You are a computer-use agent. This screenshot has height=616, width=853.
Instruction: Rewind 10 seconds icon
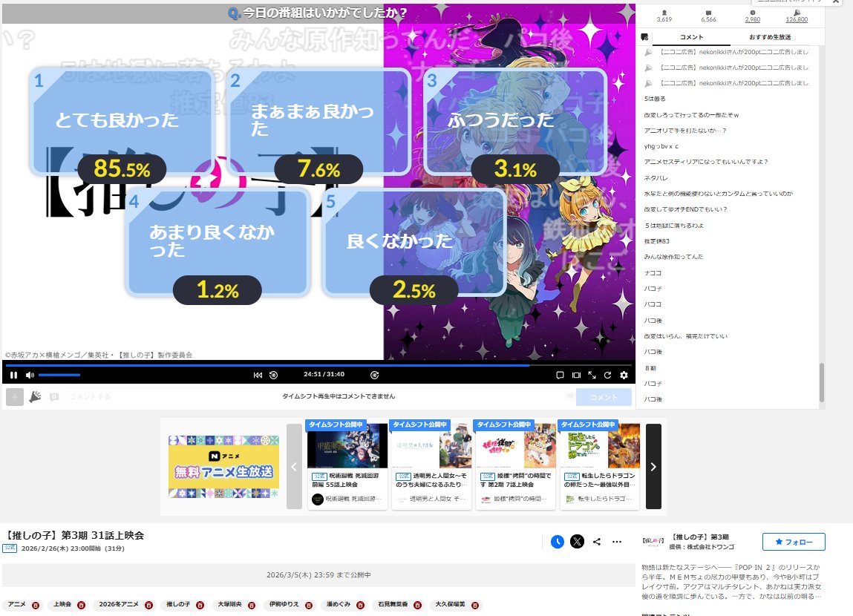[x=274, y=375]
